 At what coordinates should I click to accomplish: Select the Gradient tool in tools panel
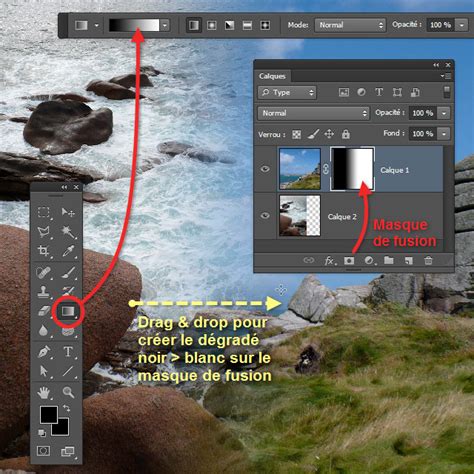(x=68, y=311)
